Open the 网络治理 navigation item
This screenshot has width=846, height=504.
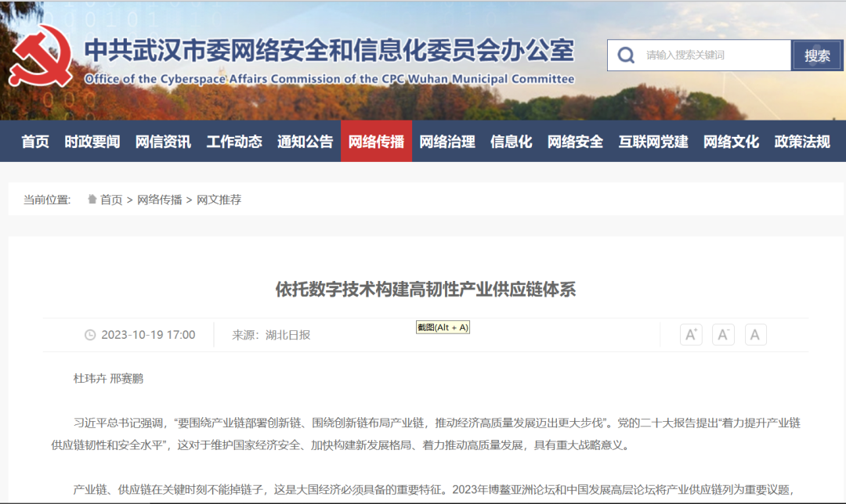(448, 142)
